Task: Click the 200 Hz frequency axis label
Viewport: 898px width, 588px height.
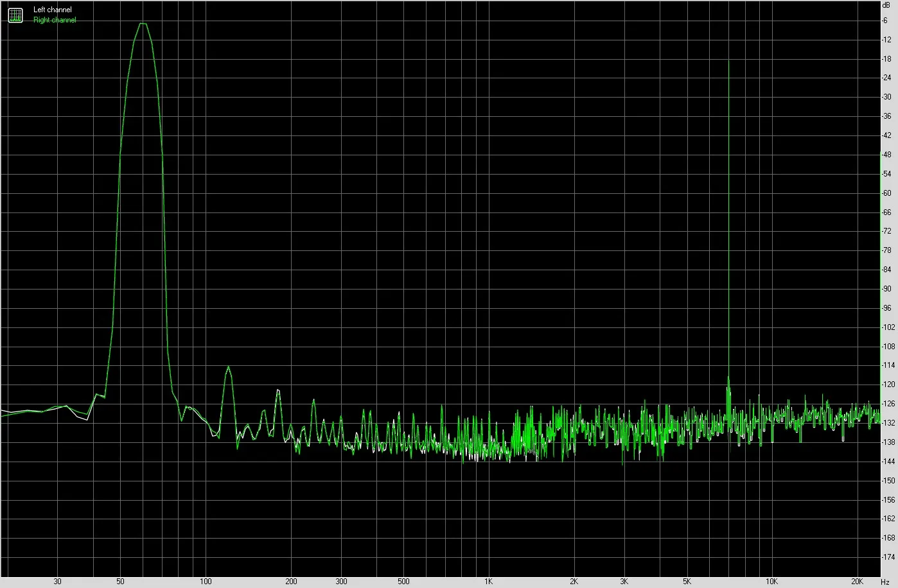Action: coord(290,582)
